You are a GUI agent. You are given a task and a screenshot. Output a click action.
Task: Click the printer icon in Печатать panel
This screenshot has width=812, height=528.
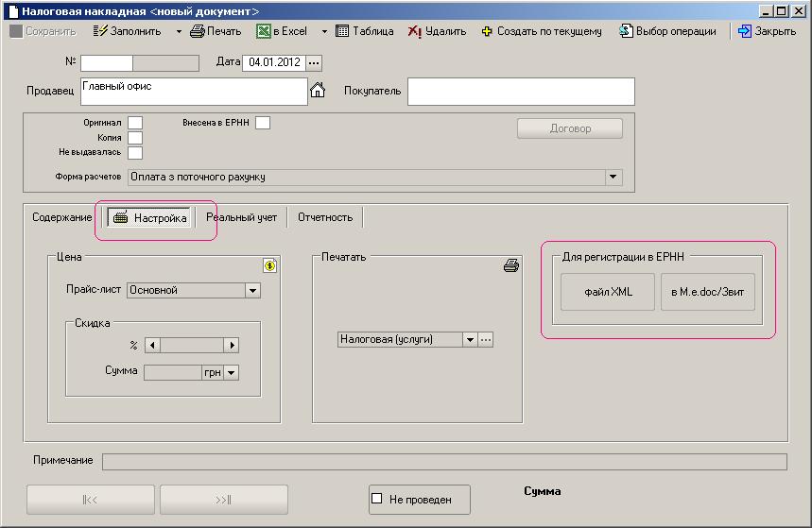click(511, 266)
